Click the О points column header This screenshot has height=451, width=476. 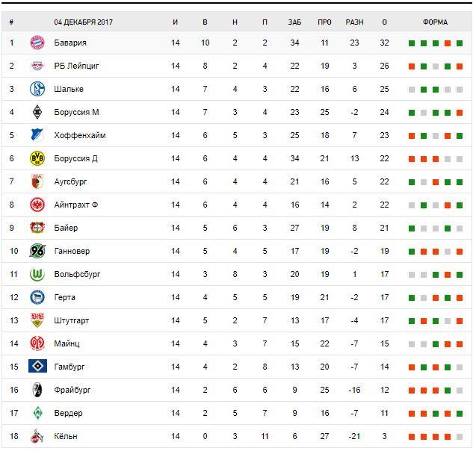coord(384,22)
